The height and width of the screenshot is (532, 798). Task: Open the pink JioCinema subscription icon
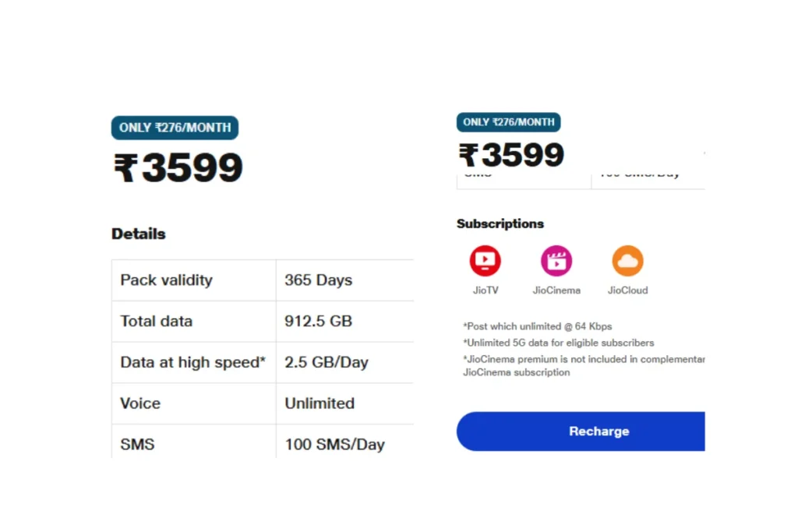[556, 261]
